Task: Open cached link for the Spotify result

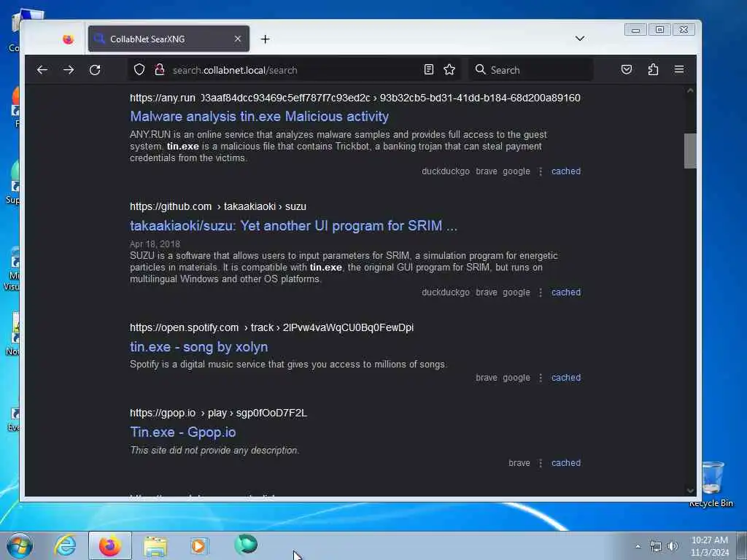Action: click(x=566, y=378)
